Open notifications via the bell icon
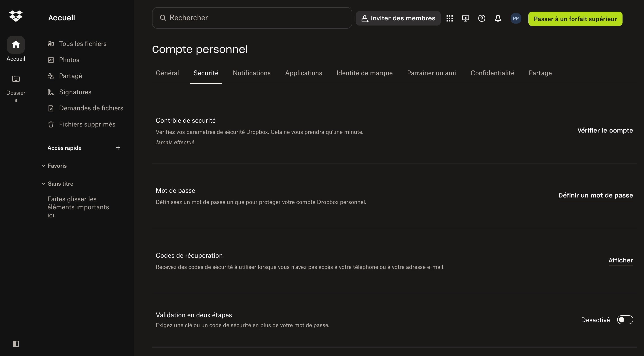 (498, 18)
